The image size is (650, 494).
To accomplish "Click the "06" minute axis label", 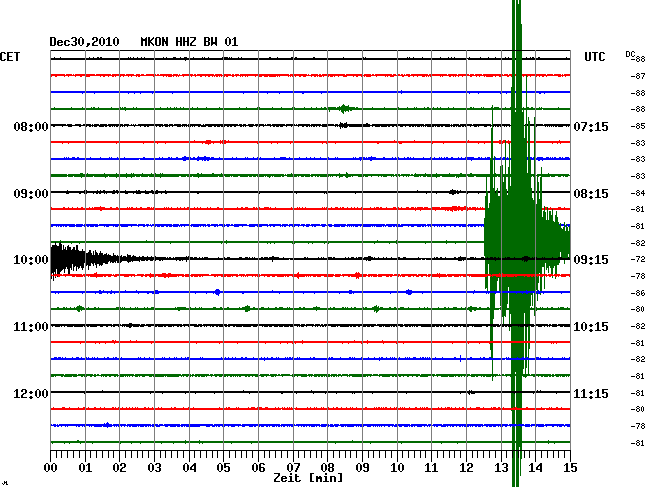I will (258, 468).
